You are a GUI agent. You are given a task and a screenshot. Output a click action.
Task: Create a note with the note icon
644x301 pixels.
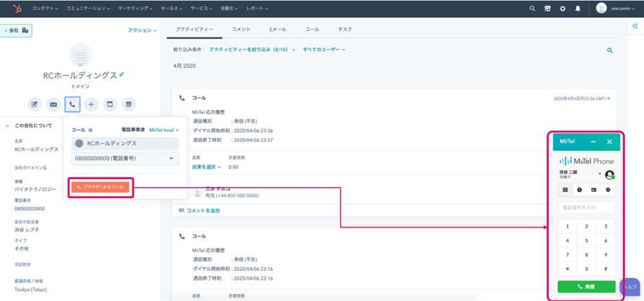point(34,105)
